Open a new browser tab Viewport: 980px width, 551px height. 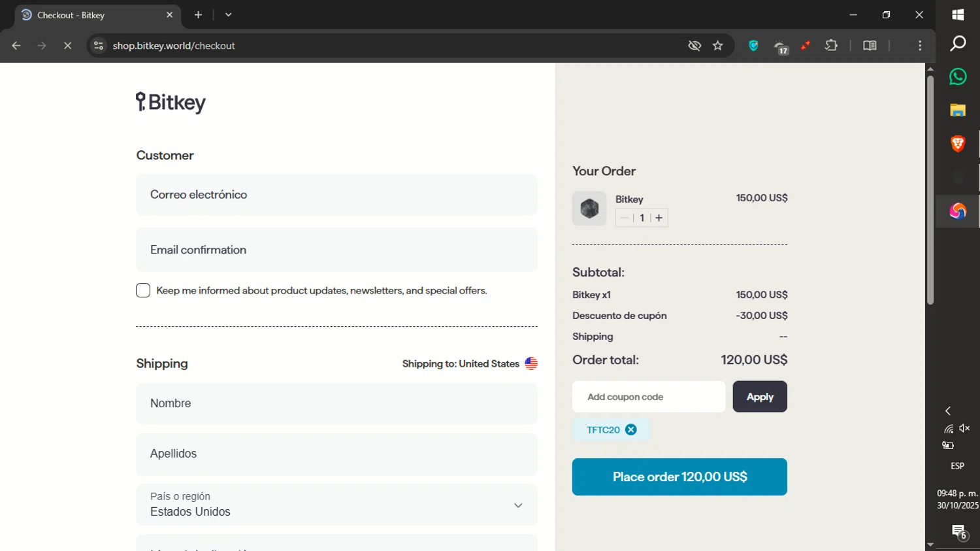pyautogui.click(x=198, y=14)
